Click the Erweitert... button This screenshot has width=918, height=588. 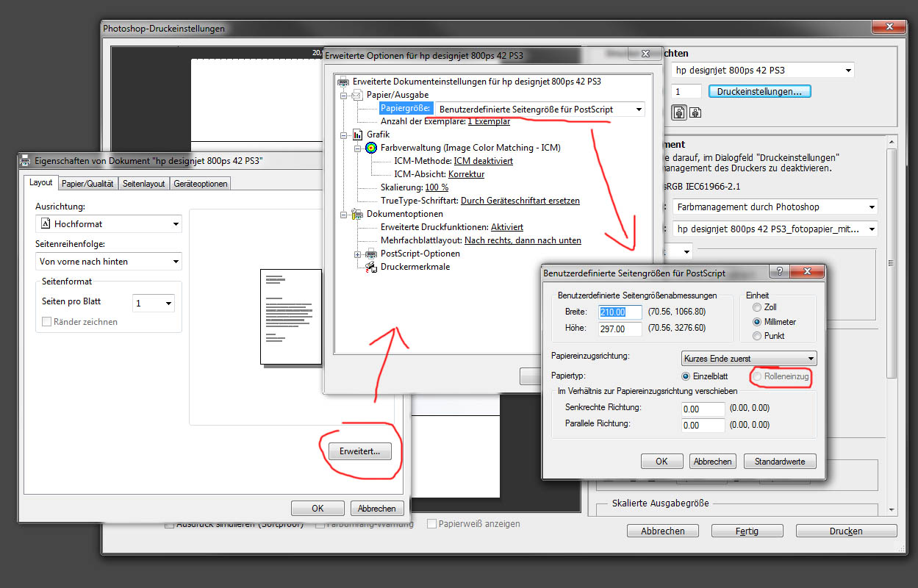point(360,451)
